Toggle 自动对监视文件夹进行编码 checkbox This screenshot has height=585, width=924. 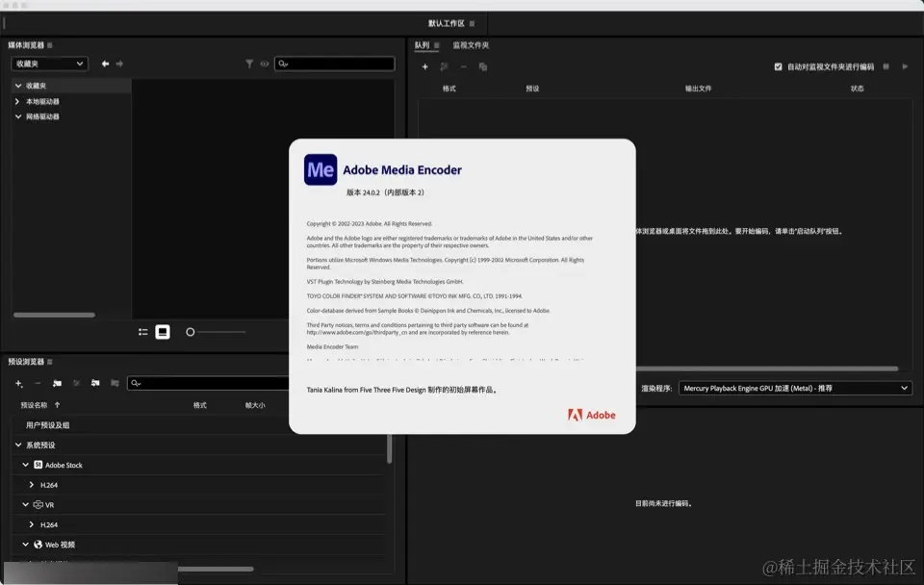778,67
